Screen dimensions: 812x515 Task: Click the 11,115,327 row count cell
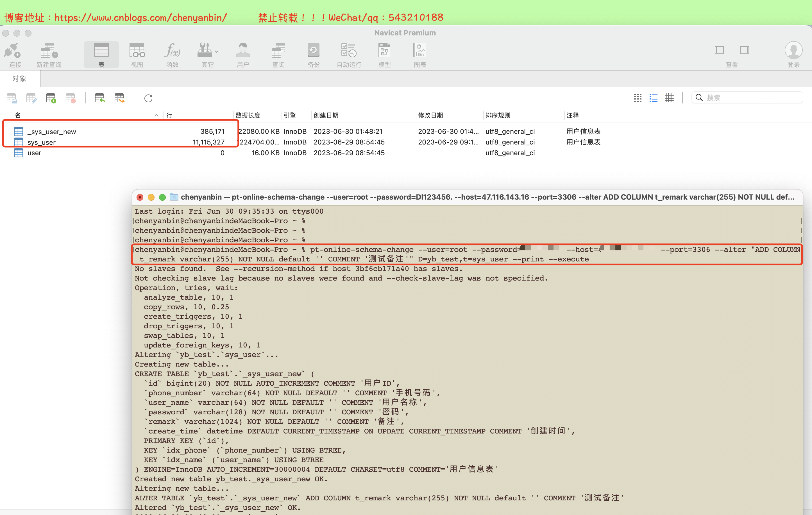[208, 142]
